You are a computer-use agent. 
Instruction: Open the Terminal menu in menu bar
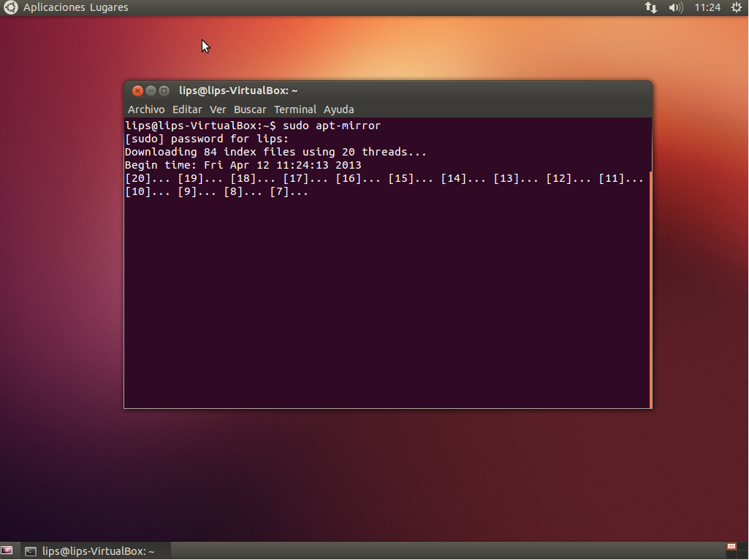click(295, 110)
